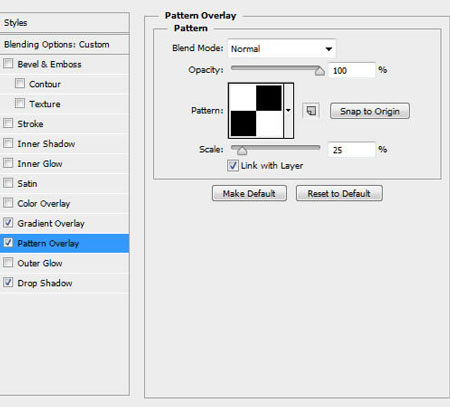Screen dimensions: 450x407
Task: Uncheck the Drop Shadow checkbox
Action: (x=8, y=282)
